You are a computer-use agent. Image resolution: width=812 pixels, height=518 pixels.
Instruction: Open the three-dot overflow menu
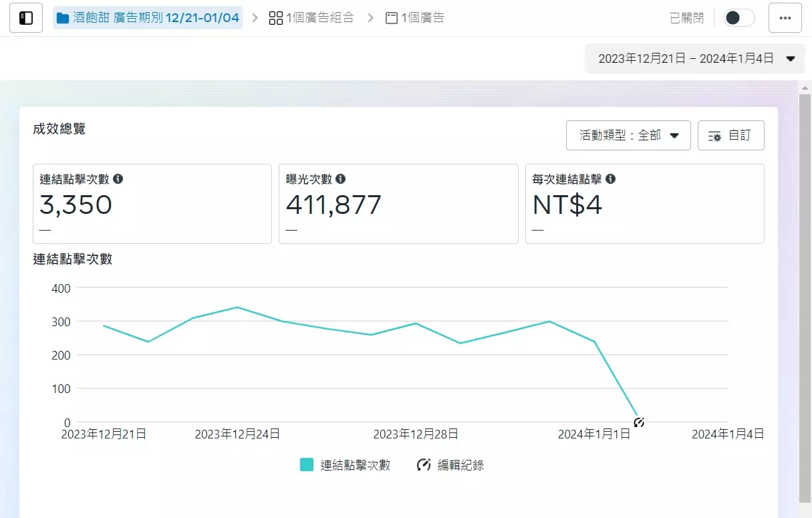[x=785, y=17]
